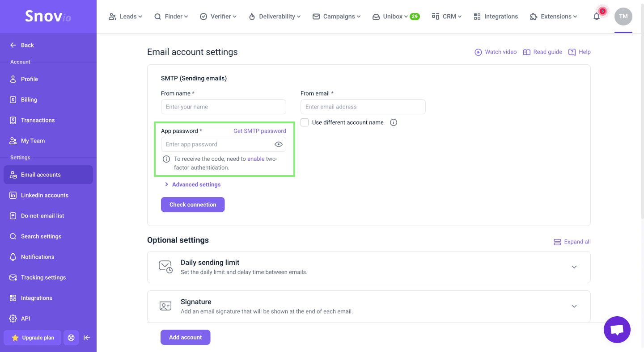Click the Snov.io logo
The image size is (644, 352).
coord(48,17)
